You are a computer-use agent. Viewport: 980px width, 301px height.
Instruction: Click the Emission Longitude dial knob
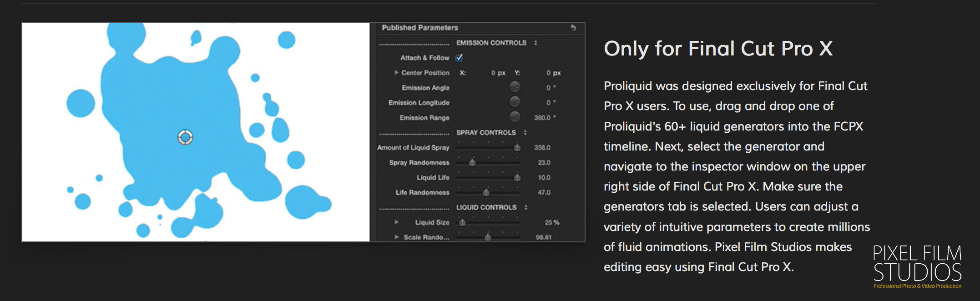click(515, 102)
